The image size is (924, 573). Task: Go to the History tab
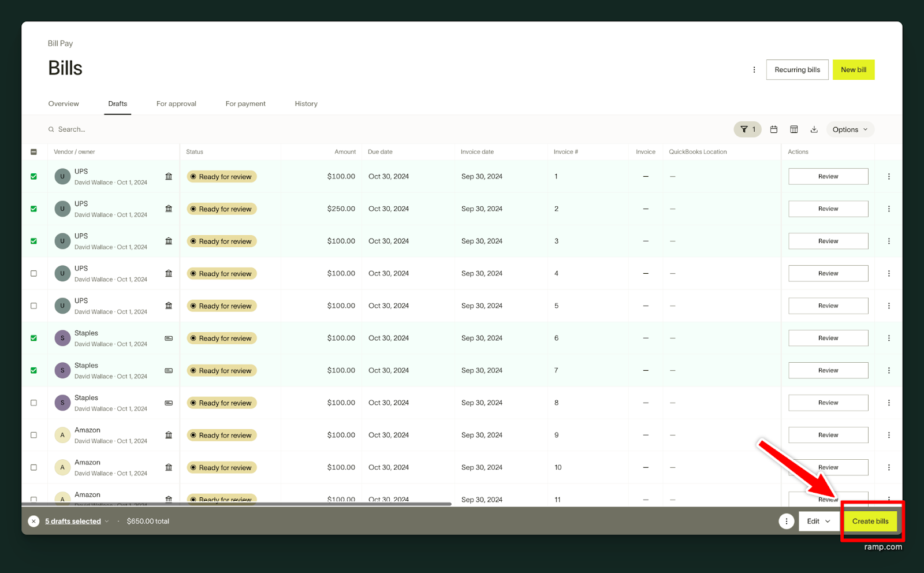306,104
